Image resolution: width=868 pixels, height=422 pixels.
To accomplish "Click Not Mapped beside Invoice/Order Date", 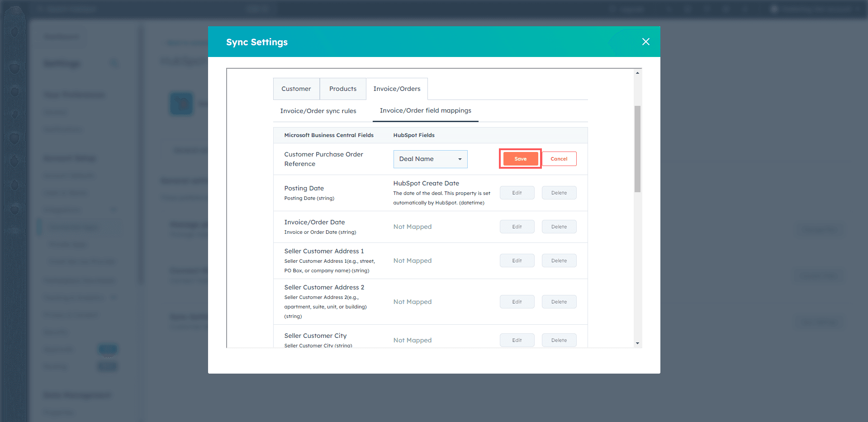I will pyautogui.click(x=413, y=227).
